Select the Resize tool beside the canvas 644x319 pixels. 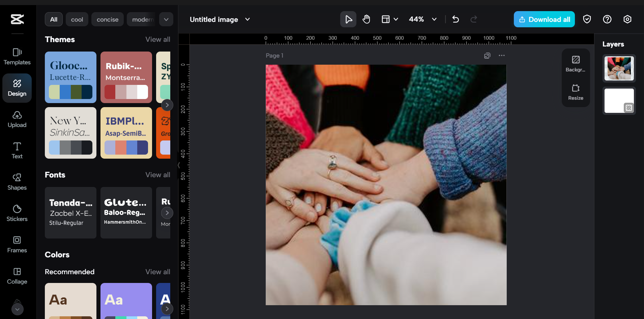pos(576,92)
